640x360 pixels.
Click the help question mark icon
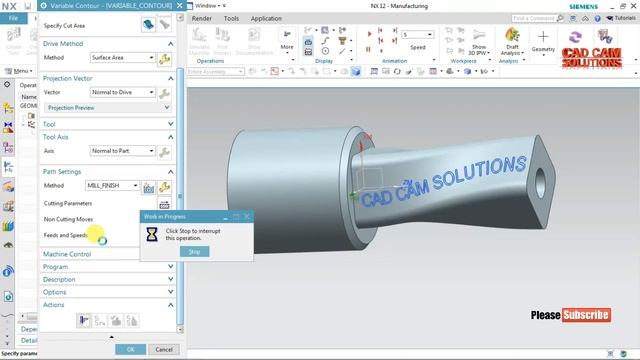point(597,19)
